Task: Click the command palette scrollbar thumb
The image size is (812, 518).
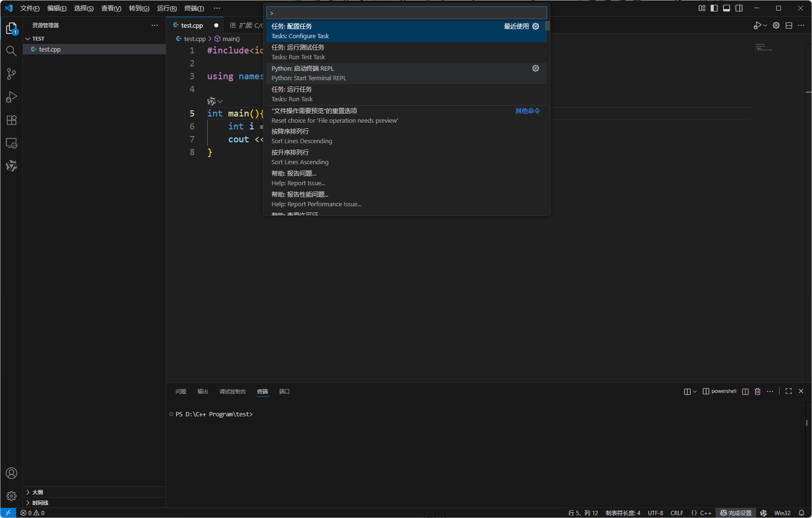Action: click(548, 26)
